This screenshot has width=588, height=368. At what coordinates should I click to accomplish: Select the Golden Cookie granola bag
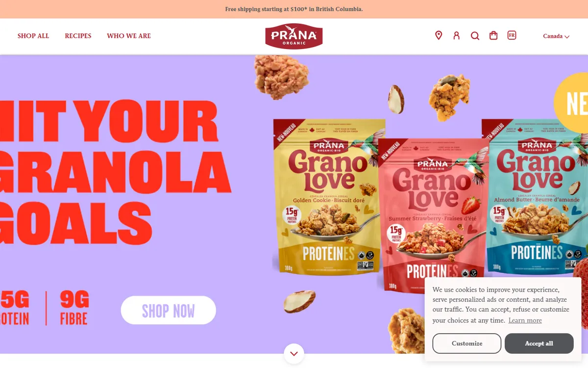coord(327,196)
